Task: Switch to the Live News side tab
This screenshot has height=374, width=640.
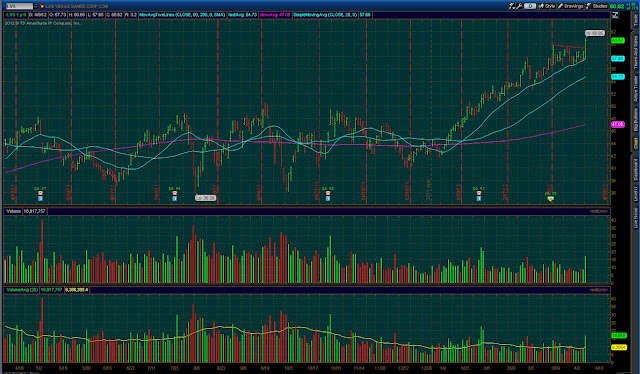Action: 636,217
